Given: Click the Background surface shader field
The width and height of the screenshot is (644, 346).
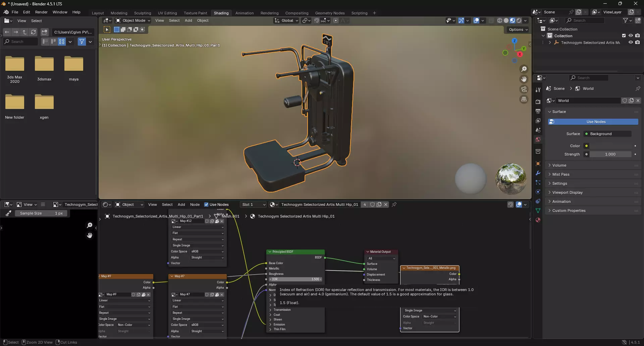Looking at the screenshot, I should tap(607, 134).
